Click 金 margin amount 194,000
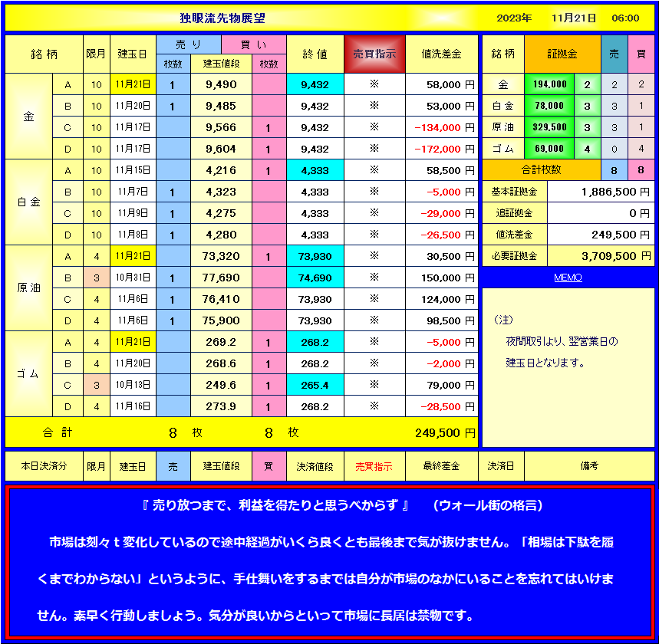 click(549, 84)
